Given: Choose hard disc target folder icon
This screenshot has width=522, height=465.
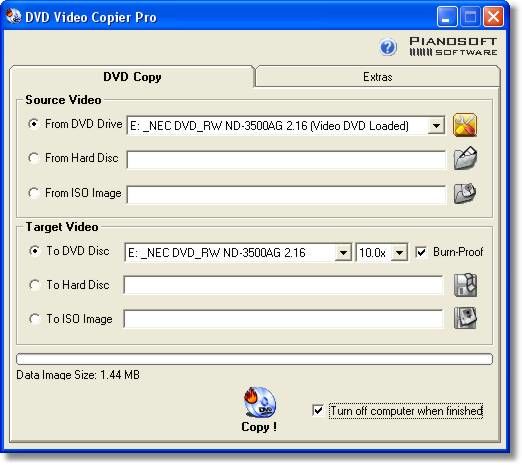Looking at the screenshot, I should coord(465,285).
